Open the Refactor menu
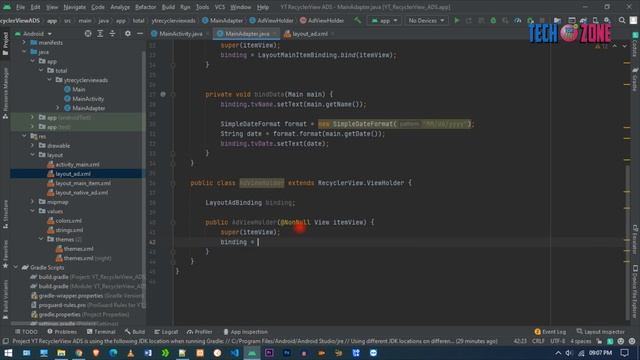This screenshot has width=640, height=360. click(145, 7)
